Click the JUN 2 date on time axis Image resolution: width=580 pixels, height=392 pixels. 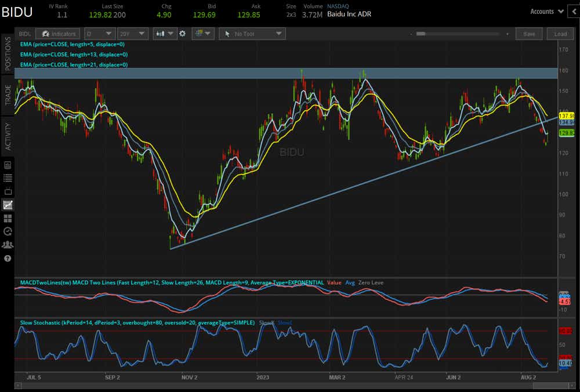point(453,377)
